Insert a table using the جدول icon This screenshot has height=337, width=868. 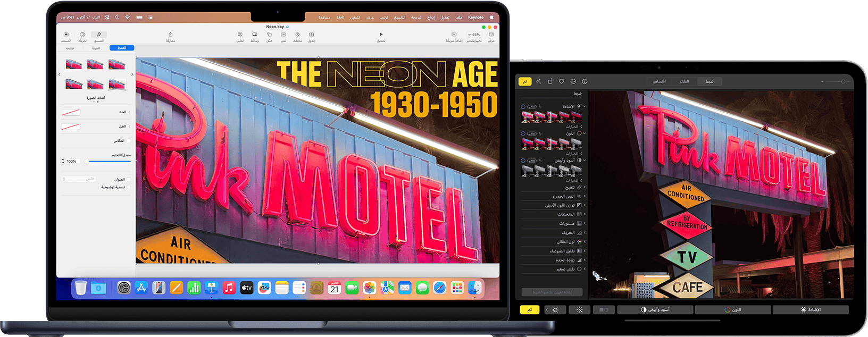(x=312, y=35)
